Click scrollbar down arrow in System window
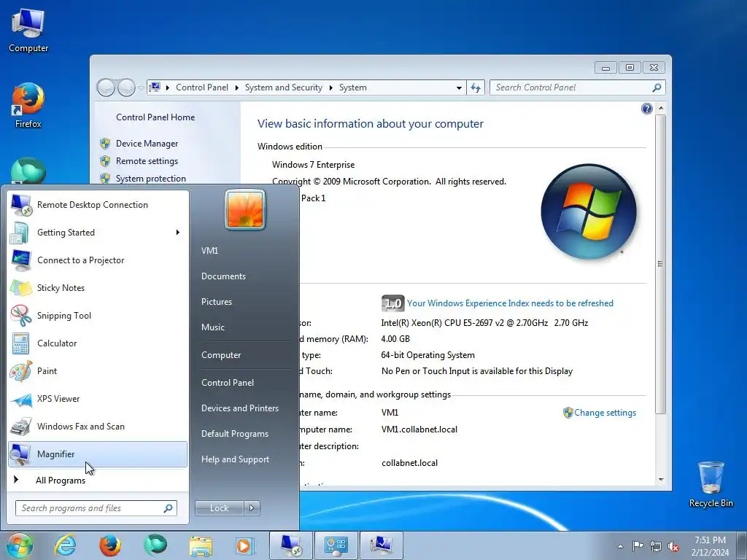The width and height of the screenshot is (747, 560). pos(661,480)
